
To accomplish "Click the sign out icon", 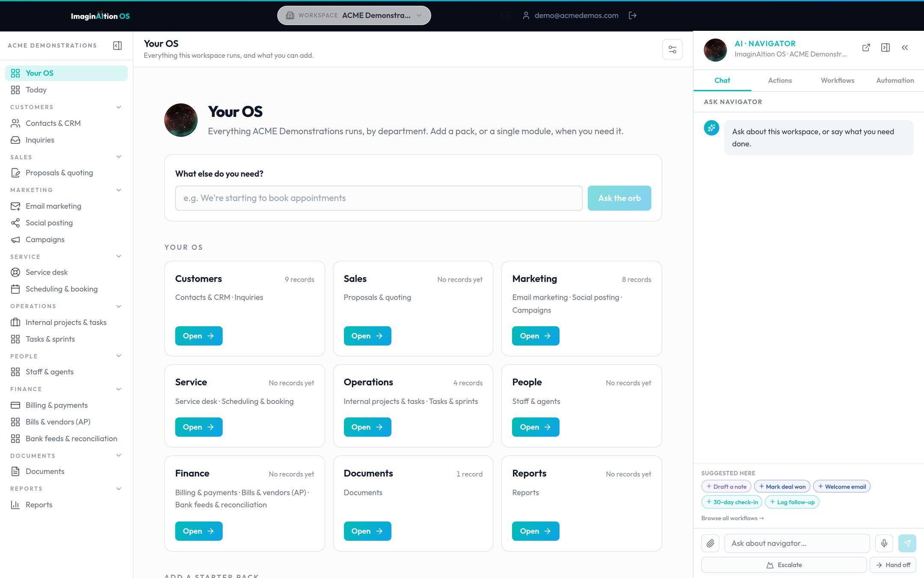I will point(633,15).
